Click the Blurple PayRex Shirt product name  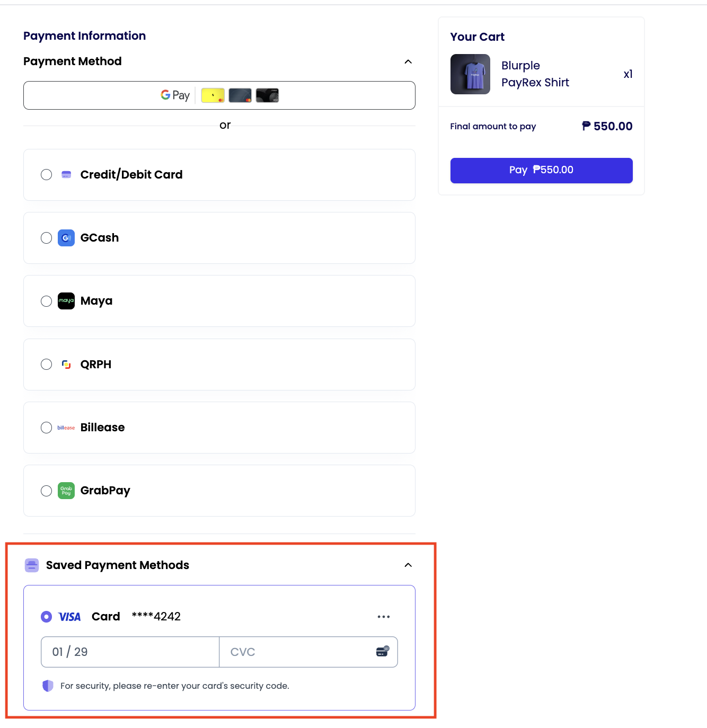(x=535, y=74)
